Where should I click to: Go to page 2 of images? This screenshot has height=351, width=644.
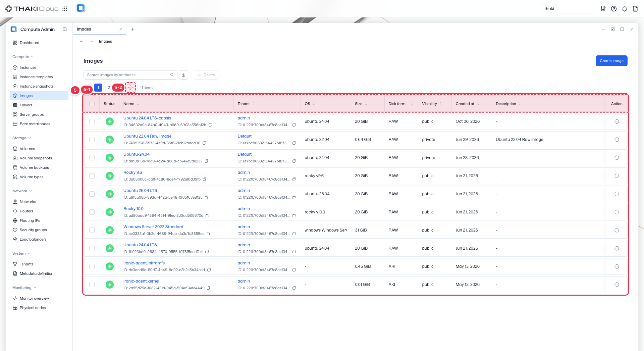pyautogui.click(x=109, y=88)
